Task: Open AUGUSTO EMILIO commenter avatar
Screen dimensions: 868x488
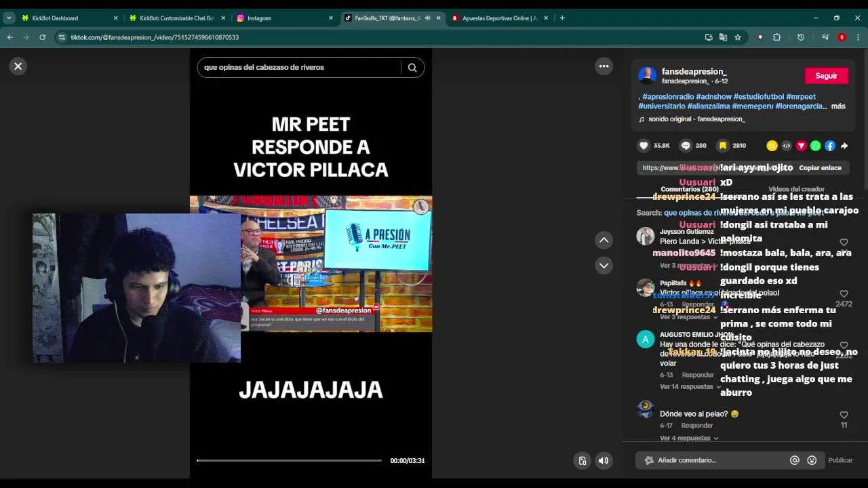Action: pos(645,340)
